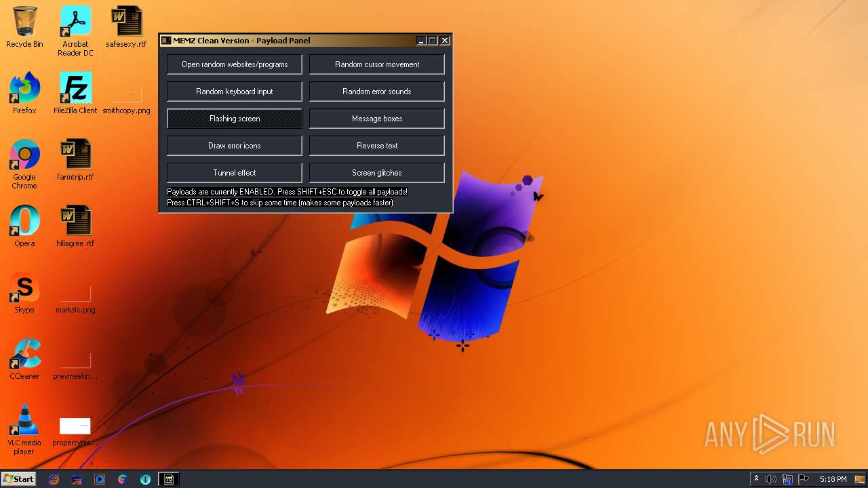Select Opera desktop shortcut

pyautogui.click(x=24, y=226)
